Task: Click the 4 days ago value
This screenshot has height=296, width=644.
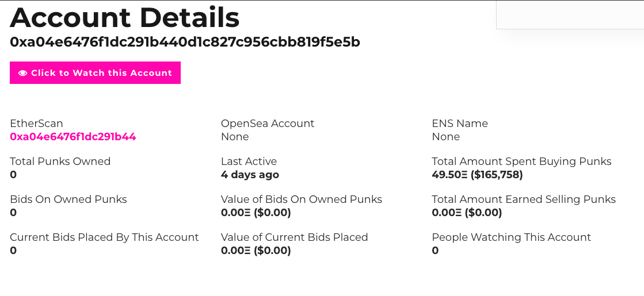Action: [250, 175]
